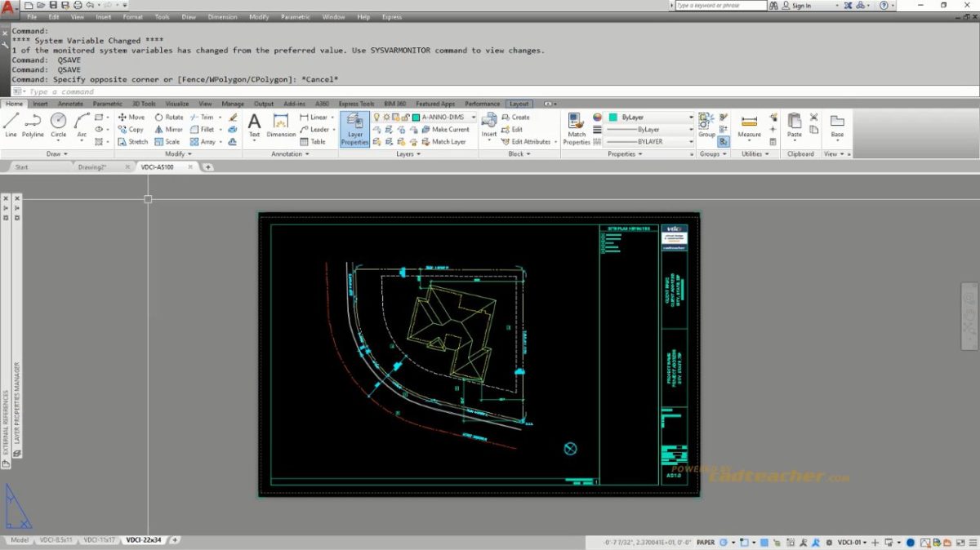Open the Layer Properties panel
The image size is (980, 550).
click(x=354, y=129)
